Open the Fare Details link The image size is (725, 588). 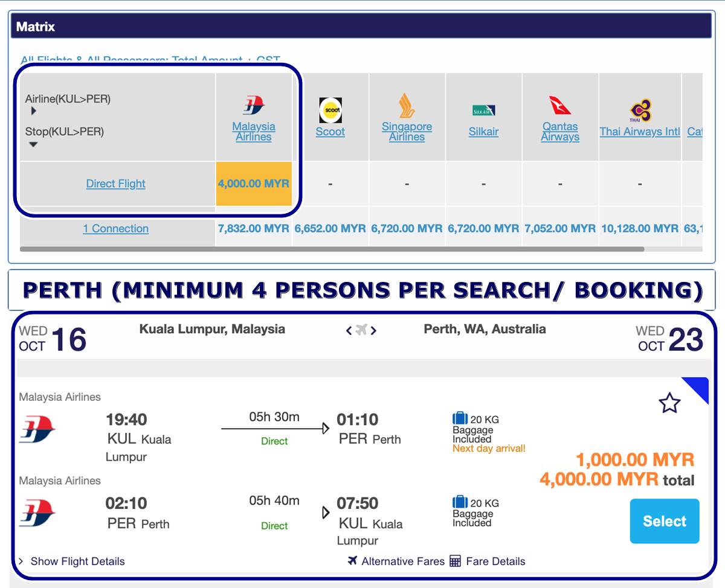click(495, 561)
